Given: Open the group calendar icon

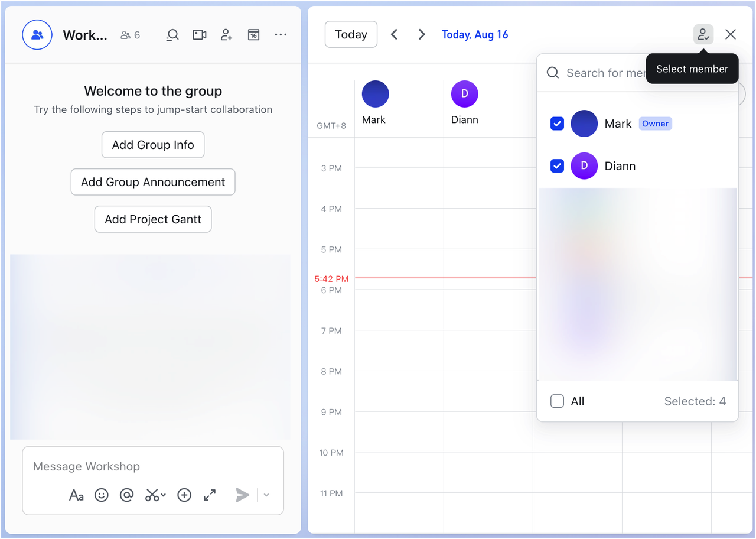Looking at the screenshot, I should point(253,35).
